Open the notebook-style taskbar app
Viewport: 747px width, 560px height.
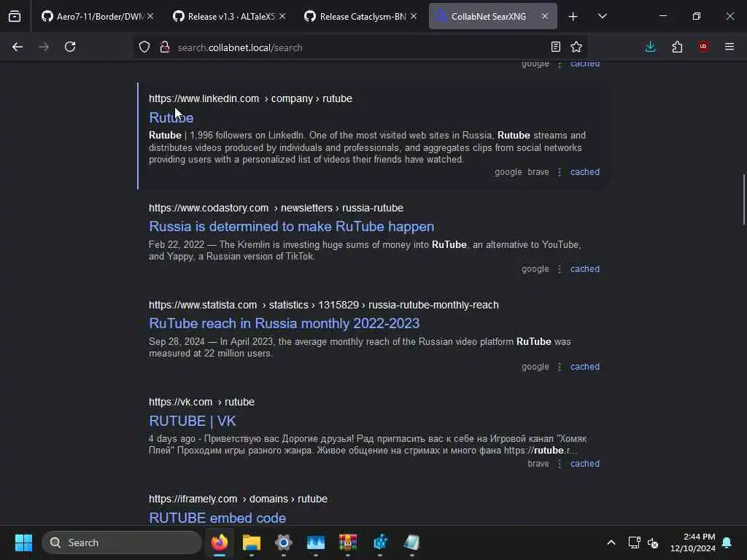[x=411, y=542]
